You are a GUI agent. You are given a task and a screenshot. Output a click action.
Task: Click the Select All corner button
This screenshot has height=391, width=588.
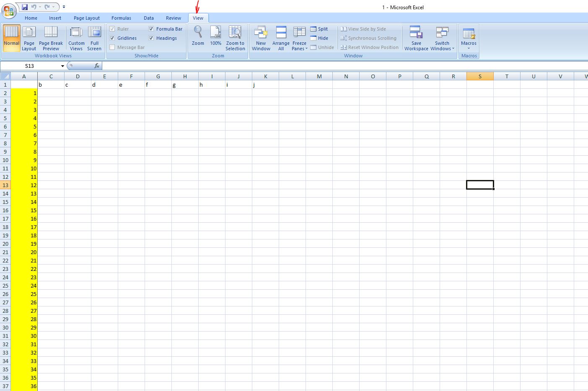pos(5,76)
